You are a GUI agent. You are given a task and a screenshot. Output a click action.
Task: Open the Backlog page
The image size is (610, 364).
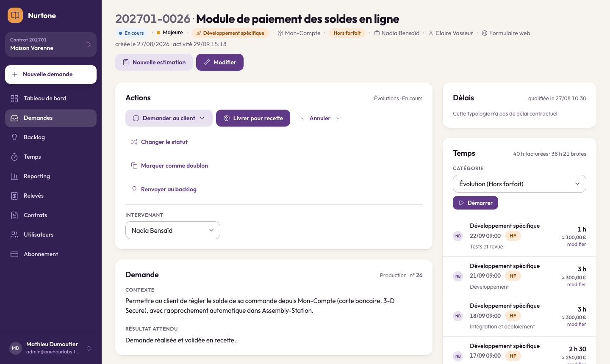[x=51, y=137]
